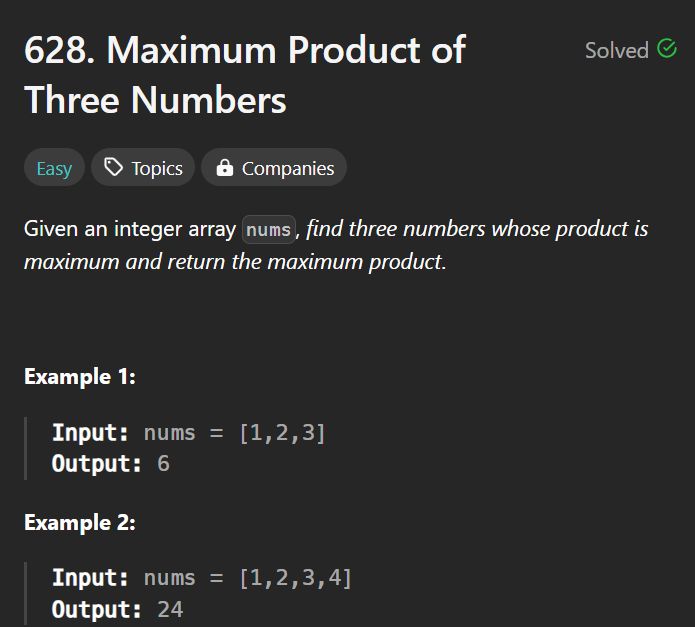
Task: Click the 'Input:' label in Example 2
Action: tap(91, 577)
